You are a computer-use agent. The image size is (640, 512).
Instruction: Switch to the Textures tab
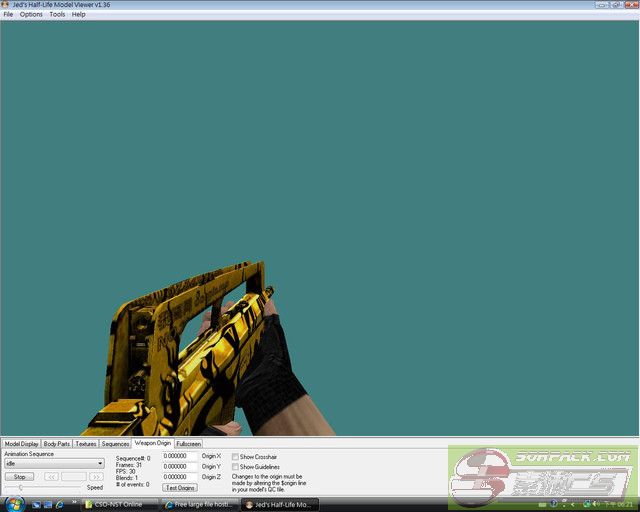(86, 444)
